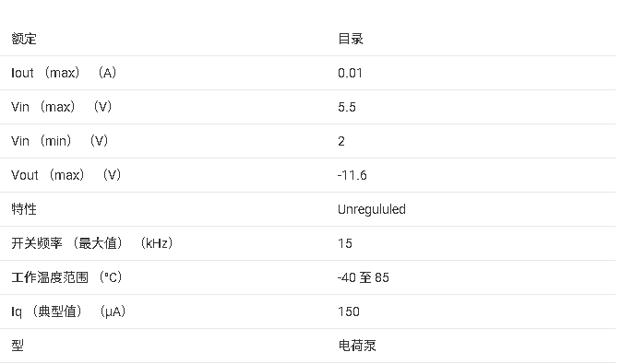Select the Vin (min) (V) label

point(59,141)
